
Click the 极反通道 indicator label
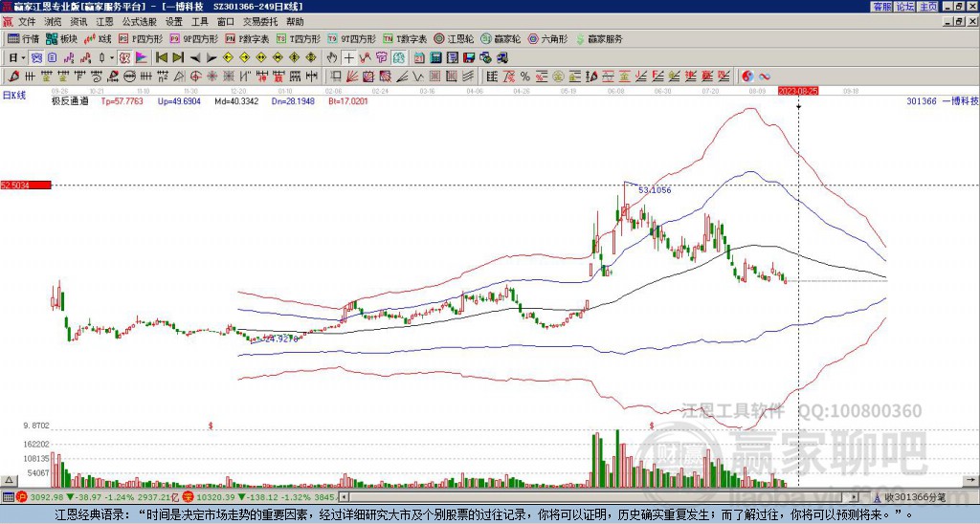[x=70, y=100]
